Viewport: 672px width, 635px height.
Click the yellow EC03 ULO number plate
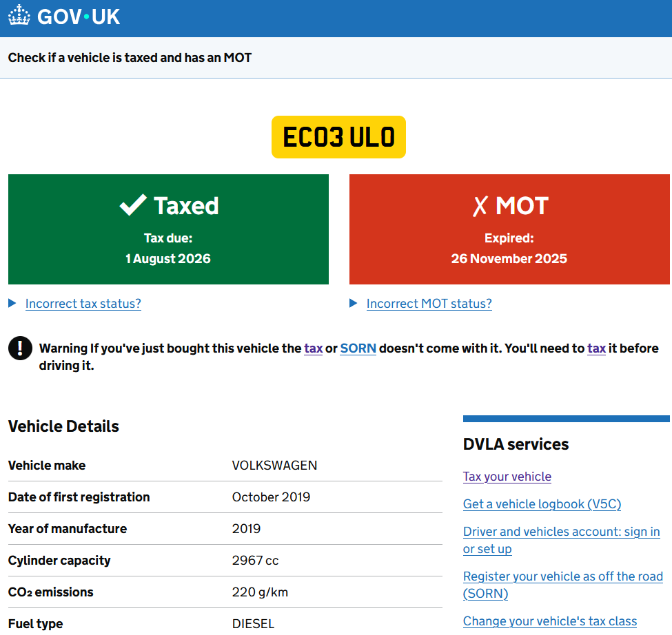[338, 137]
